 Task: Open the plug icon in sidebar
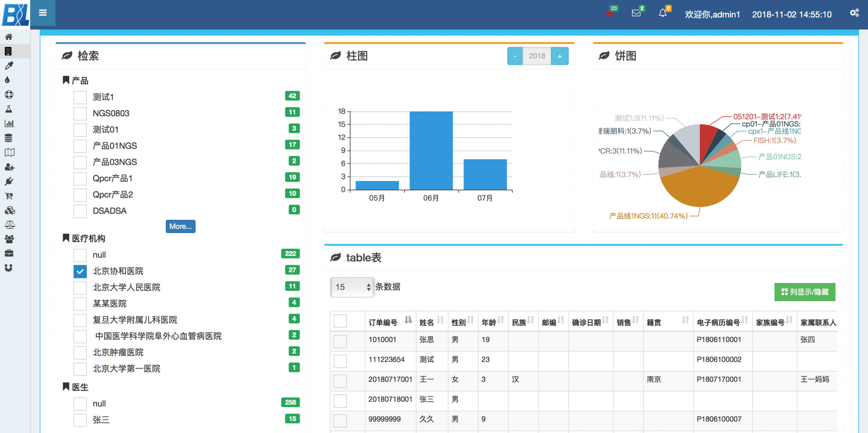9,181
